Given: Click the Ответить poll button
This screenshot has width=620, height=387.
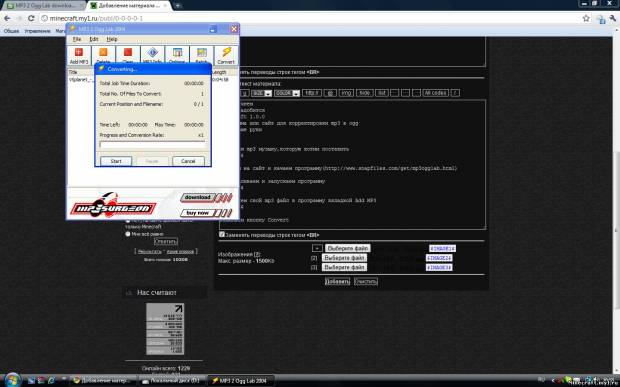Looking at the screenshot, I should click(166, 241).
